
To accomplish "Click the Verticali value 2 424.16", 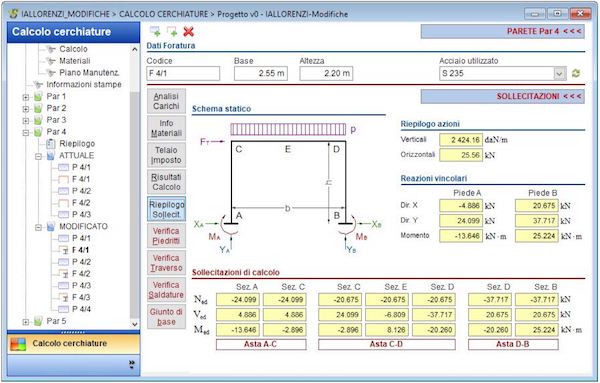I will click(461, 140).
